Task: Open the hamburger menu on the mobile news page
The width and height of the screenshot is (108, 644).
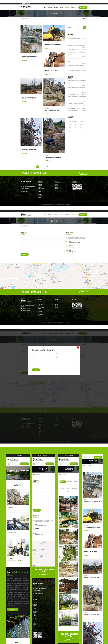Action: pos(84,457)
